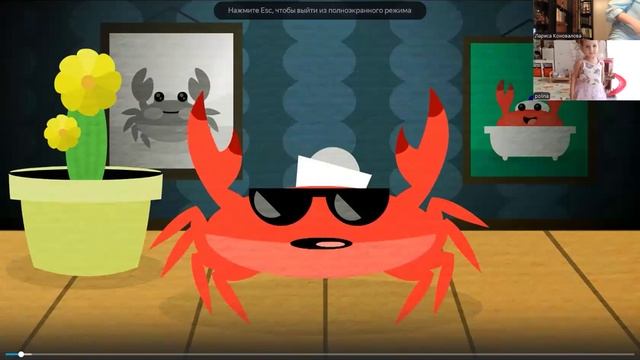The image size is (640, 360).
Task: Click the polina name label
Action: [542, 96]
